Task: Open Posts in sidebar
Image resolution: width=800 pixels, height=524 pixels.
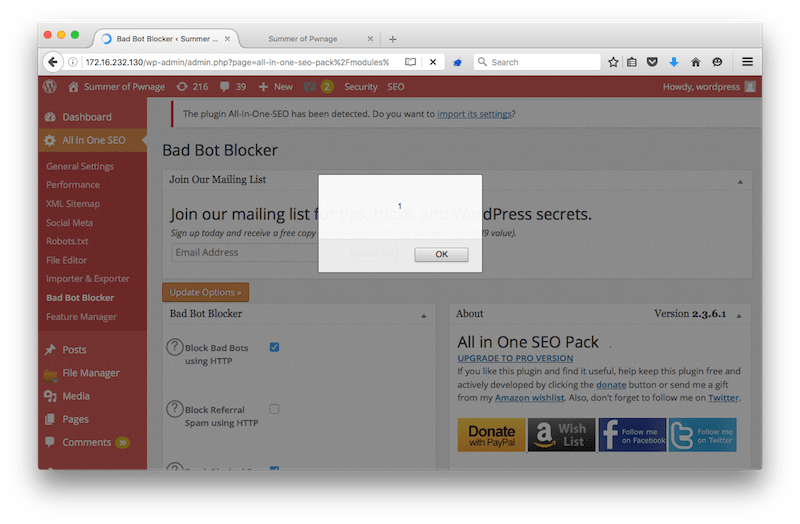Action: click(74, 350)
